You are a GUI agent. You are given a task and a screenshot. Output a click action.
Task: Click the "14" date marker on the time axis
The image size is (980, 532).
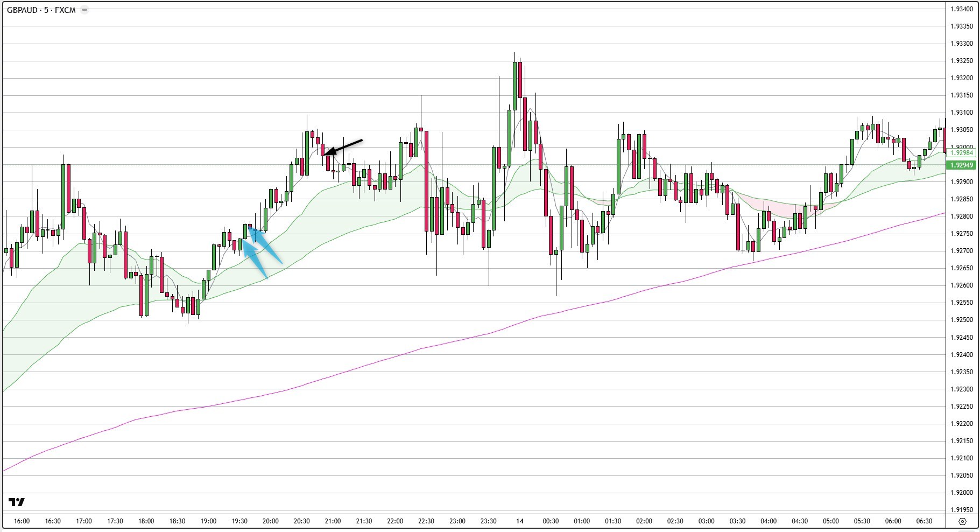[520, 521]
